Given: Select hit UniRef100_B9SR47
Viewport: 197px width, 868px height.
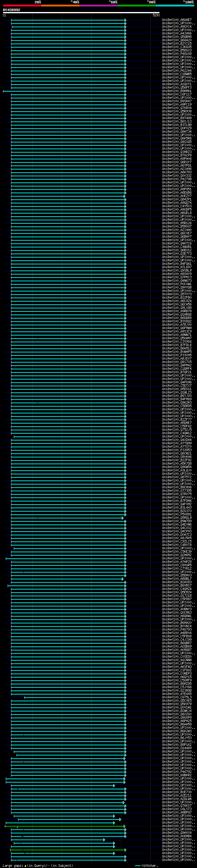Looking at the screenshot, I should (177, 101).
